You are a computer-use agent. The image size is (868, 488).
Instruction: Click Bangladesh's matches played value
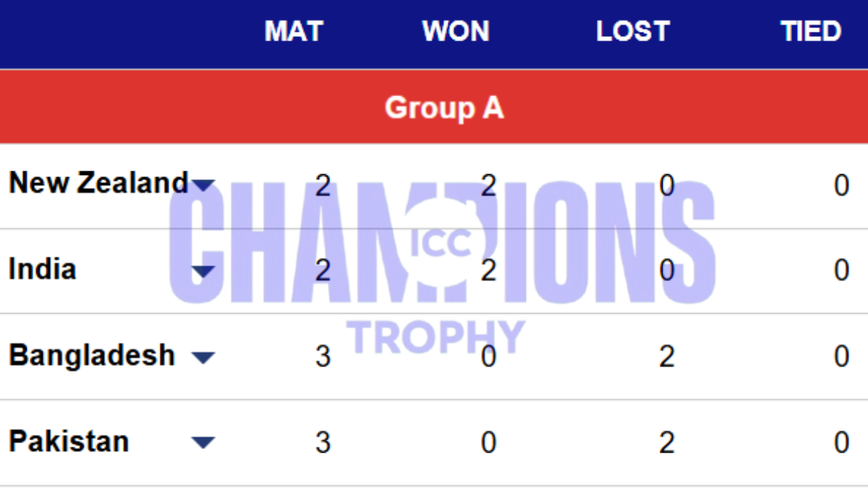[x=323, y=357]
